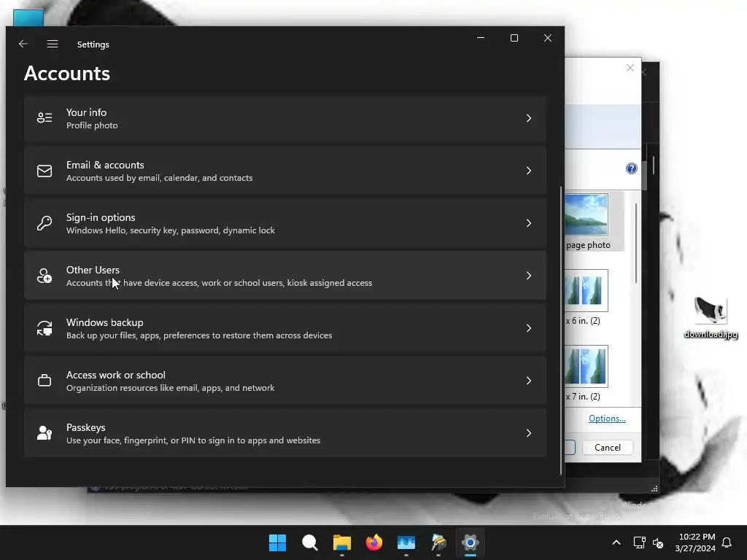The height and width of the screenshot is (560, 747).
Task: Click the help icon in print dialog
Action: [x=631, y=168]
